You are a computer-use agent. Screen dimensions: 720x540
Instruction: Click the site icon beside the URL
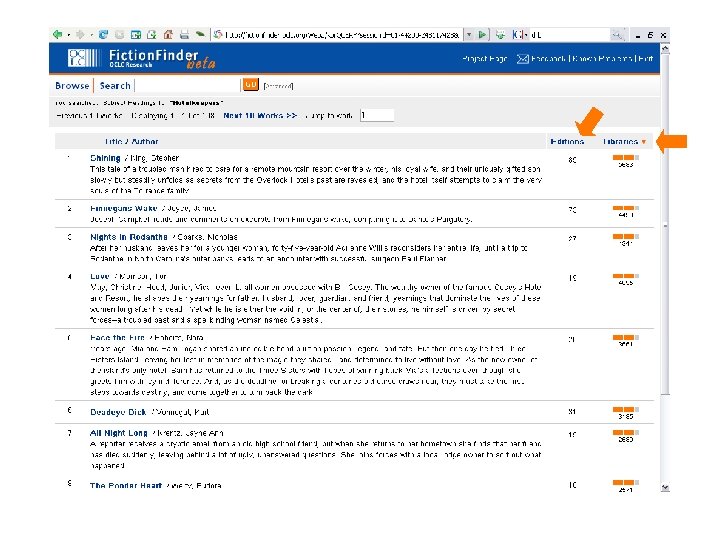point(218,34)
